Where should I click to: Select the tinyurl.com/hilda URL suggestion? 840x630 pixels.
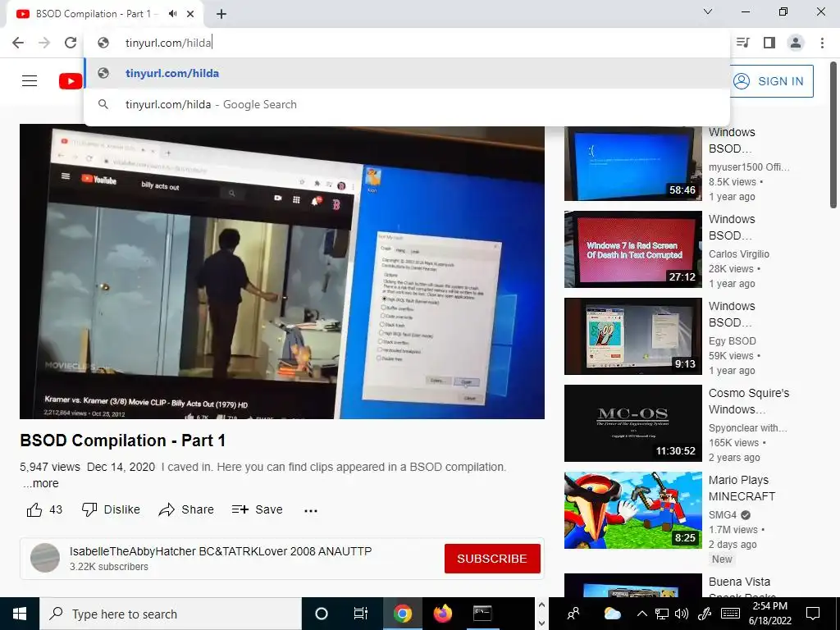(x=407, y=73)
